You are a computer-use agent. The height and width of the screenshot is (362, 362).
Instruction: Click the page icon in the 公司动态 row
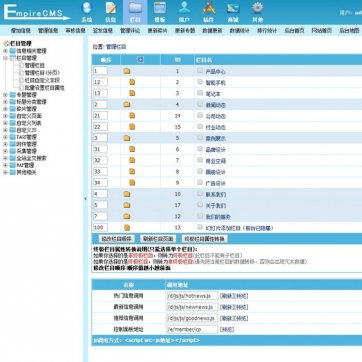point(132,116)
